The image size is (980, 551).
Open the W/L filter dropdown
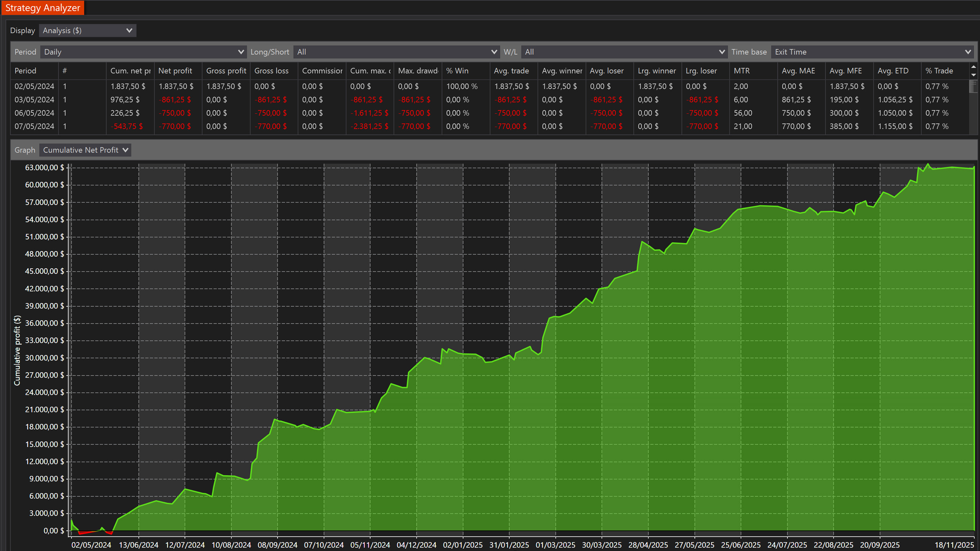coord(624,52)
